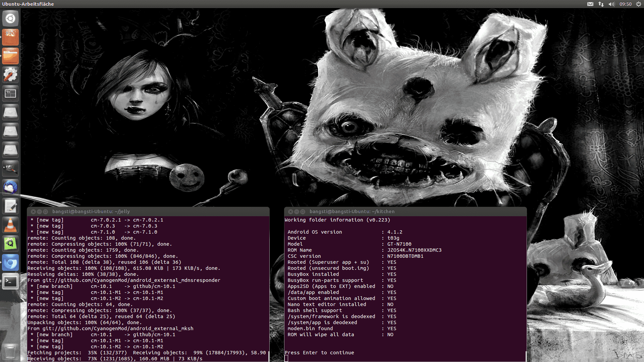Click the android_external_mdnsresponder git URL line
The width and height of the screenshot is (644, 362).
tap(124, 280)
